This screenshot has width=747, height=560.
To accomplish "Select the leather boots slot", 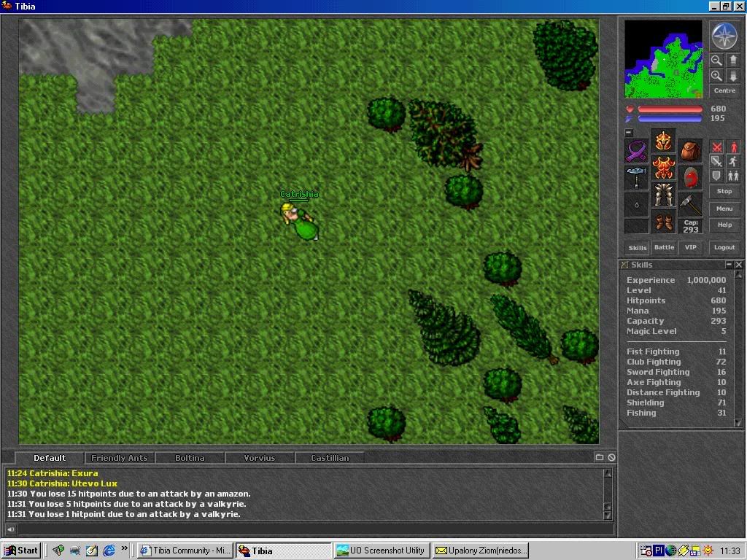I will pos(664,222).
